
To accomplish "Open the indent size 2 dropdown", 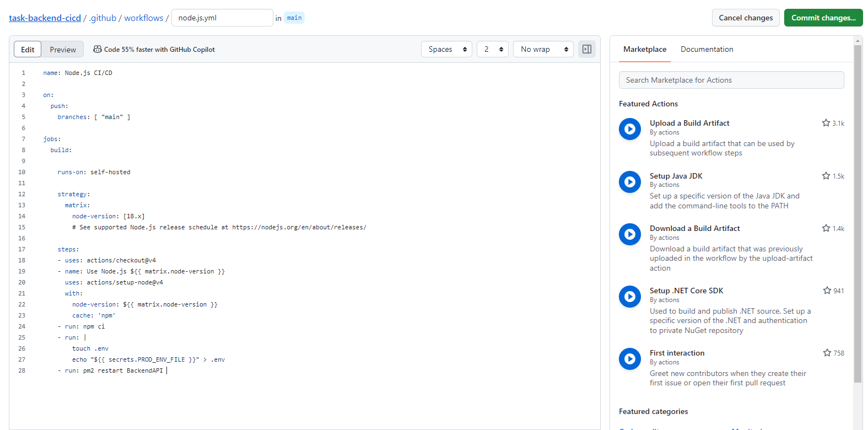I will pos(493,49).
